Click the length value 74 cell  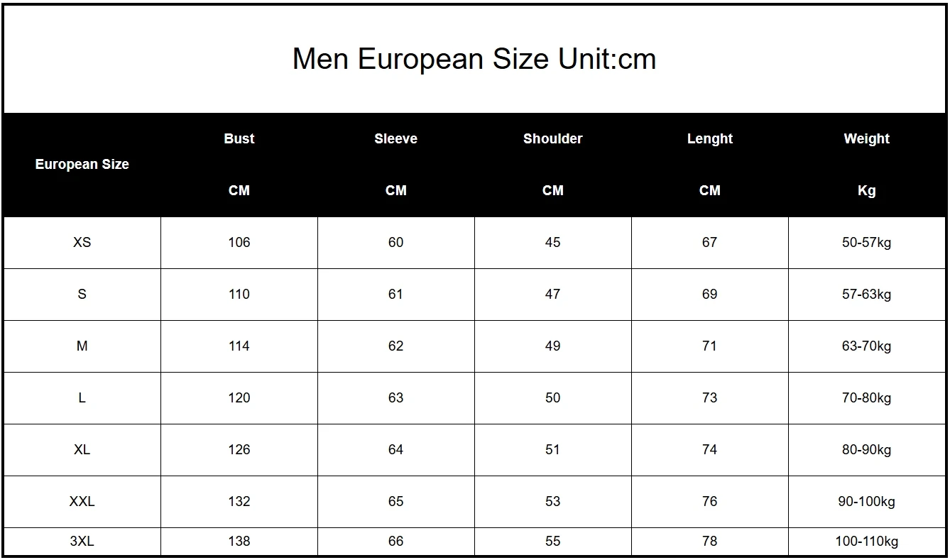[709, 450]
